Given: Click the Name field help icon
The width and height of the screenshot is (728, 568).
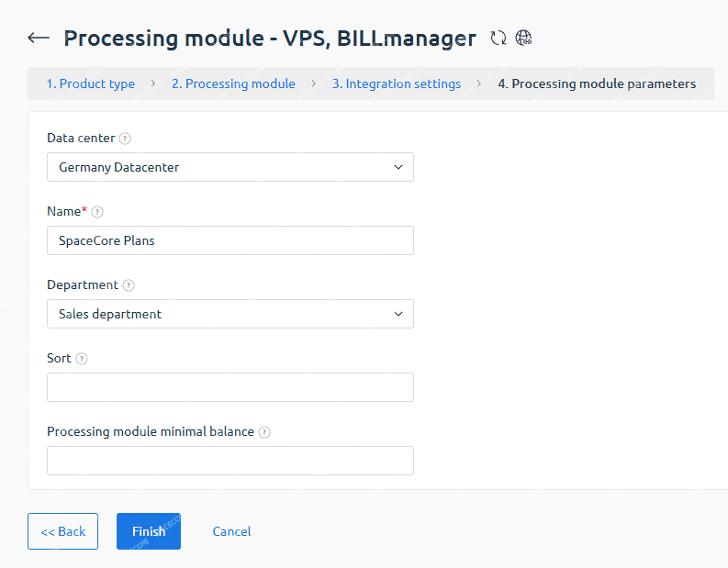Looking at the screenshot, I should click(97, 212).
